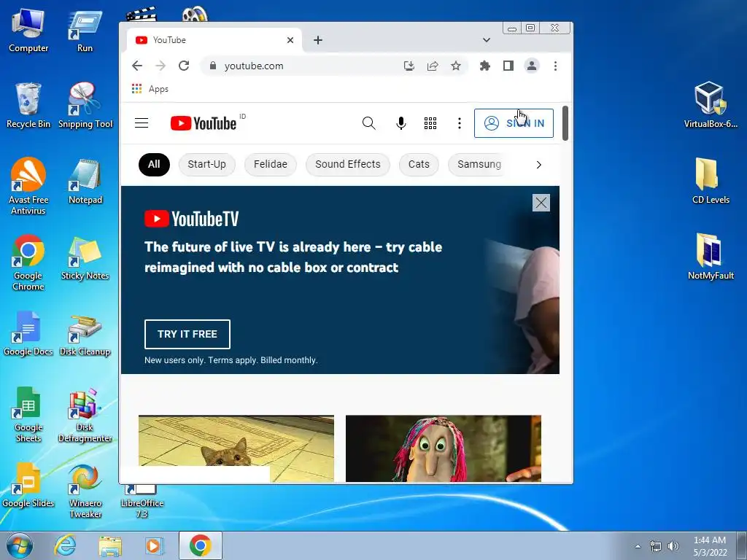This screenshot has height=560, width=747.
Task: Select Google Chrome desktop shortcut
Action: tap(28, 262)
